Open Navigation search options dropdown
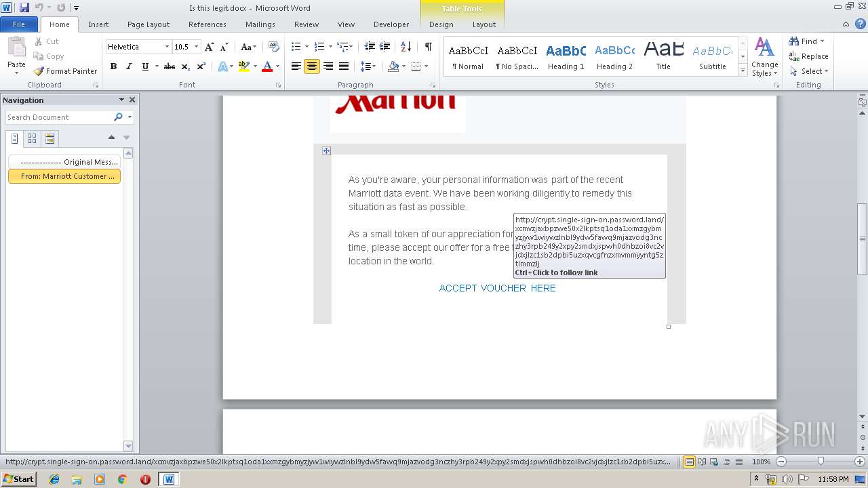 click(130, 117)
